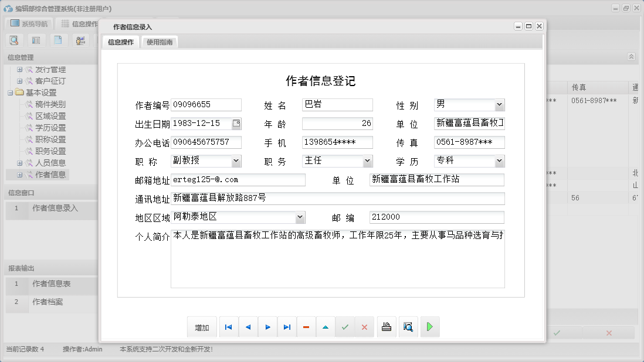Viewport: 644px width, 362px height.
Task: Confirm changes with the green checkmark
Action: point(345,327)
